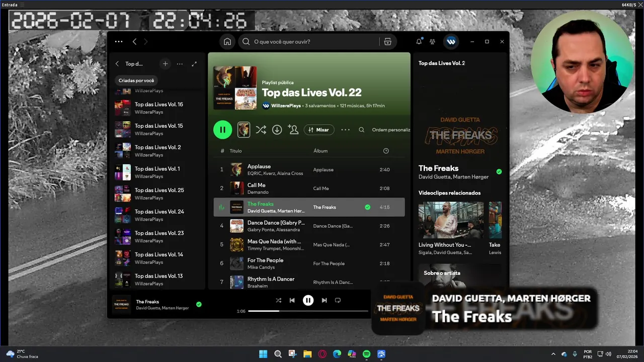This screenshot has width=644, height=362.
Task: Open Spotify from the taskbar
Action: click(366, 354)
